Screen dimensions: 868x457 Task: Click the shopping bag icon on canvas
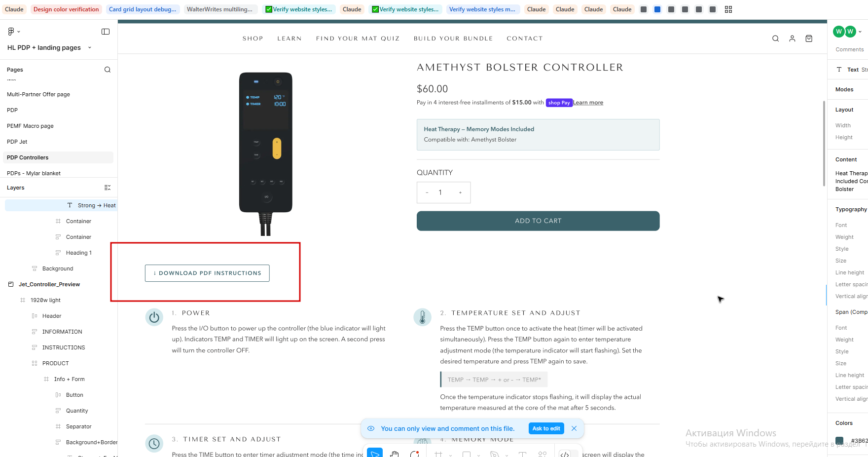[809, 38]
